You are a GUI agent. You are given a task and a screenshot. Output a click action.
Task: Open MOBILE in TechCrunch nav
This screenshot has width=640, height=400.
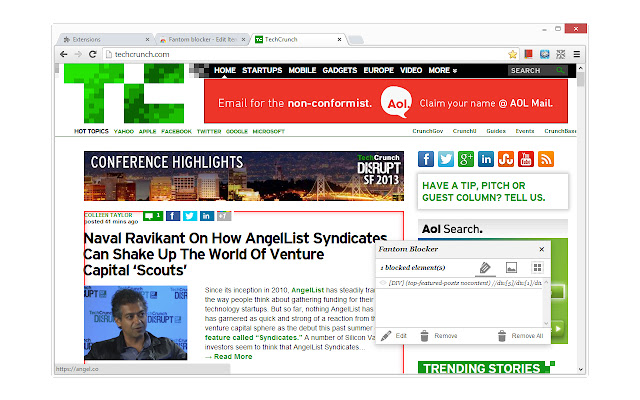[x=302, y=70]
